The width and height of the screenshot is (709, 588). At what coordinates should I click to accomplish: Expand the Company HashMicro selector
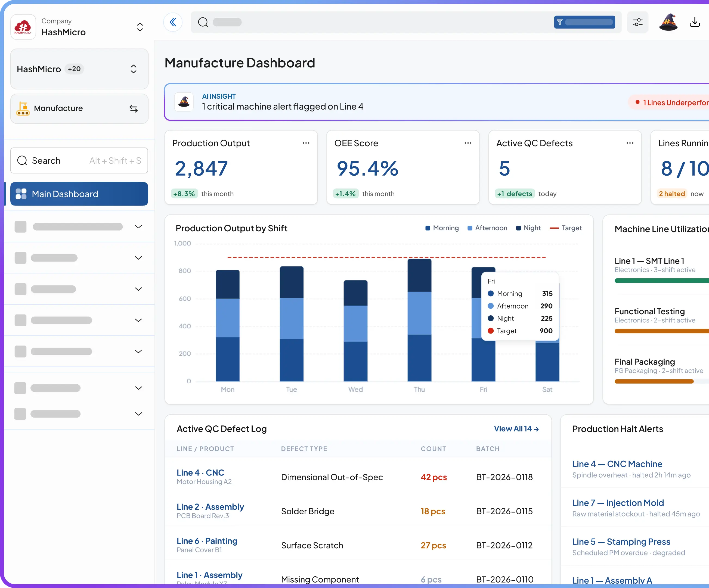[140, 27]
